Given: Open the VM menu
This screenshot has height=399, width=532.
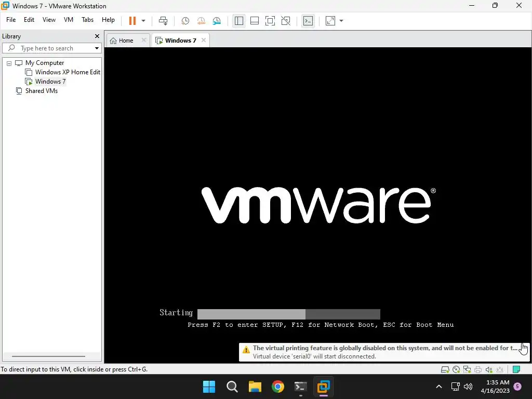Looking at the screenshot, I should click(x=69, y=20).
